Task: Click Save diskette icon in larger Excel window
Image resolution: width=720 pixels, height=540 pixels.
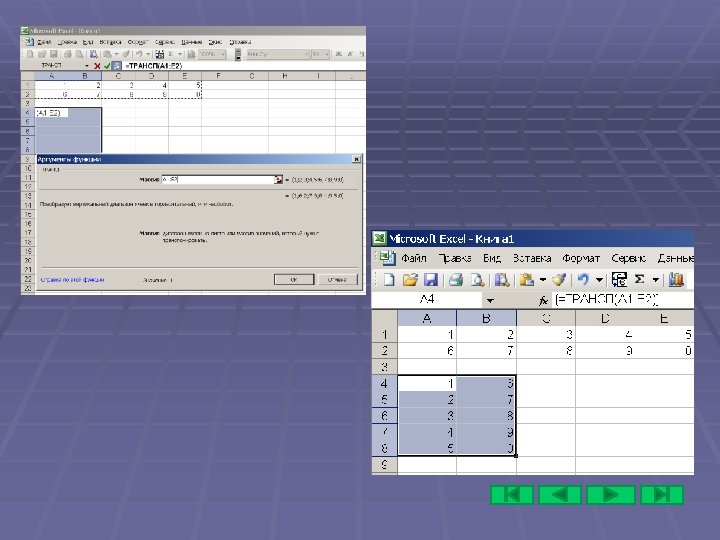Action: [x=431, y=280]
